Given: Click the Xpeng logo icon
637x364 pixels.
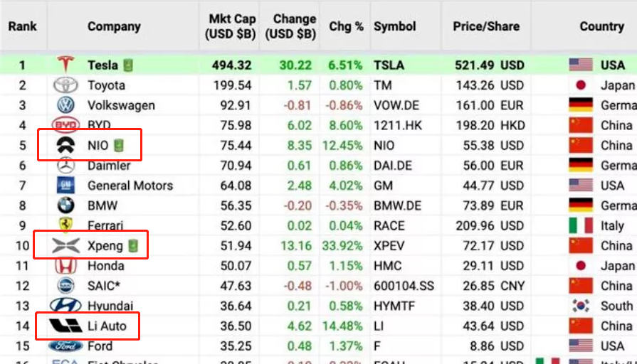Looking at the screenshot, I should (65, 246).
